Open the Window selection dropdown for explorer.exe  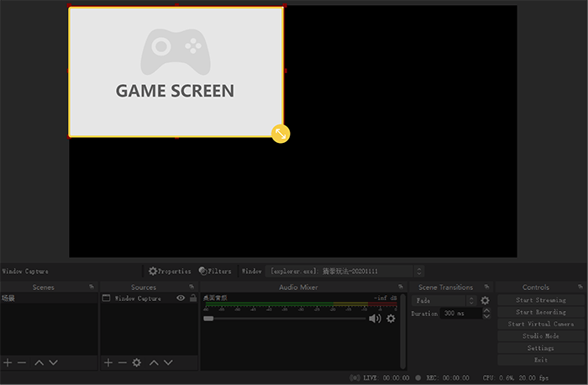pos(419,272)
